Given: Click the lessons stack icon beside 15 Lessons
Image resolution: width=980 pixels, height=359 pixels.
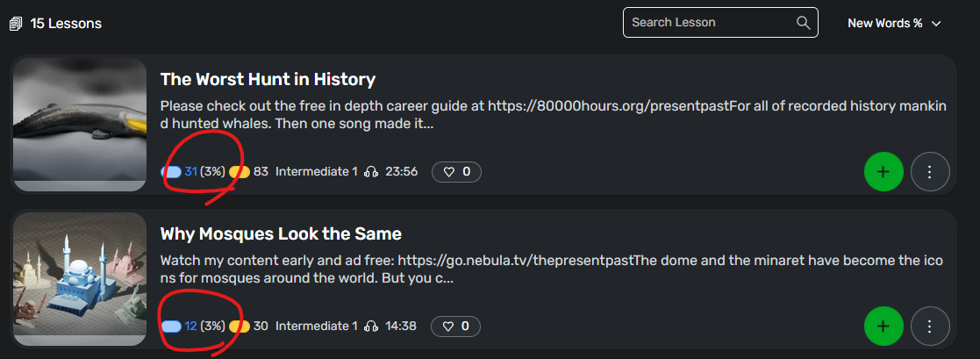Looking at the screenshot, I should (17, 24).
